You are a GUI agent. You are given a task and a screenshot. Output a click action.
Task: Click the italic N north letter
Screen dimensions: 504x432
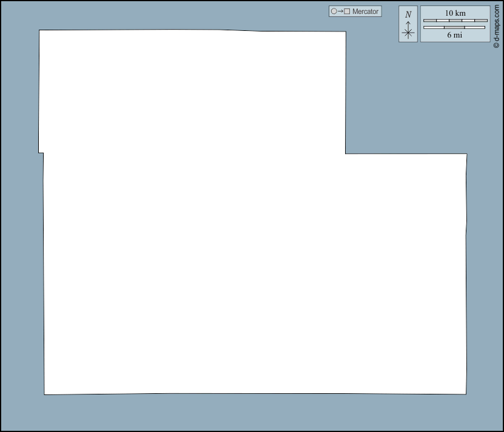pos(408,14)
